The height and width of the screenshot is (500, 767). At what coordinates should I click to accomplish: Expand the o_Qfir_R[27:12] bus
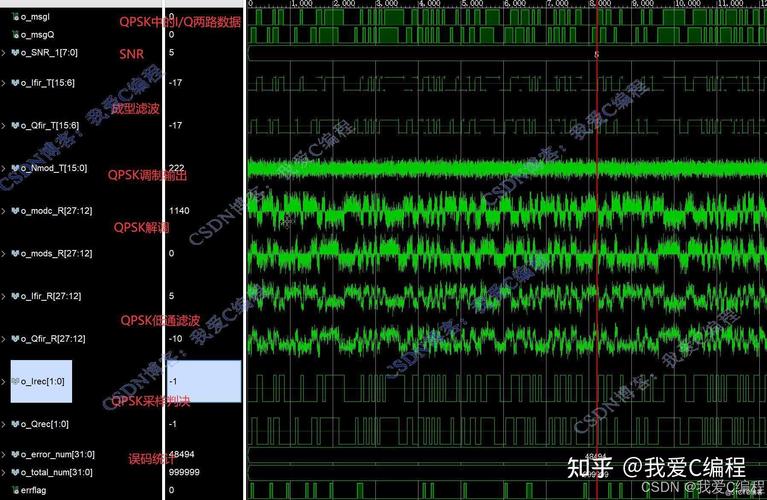(x=3, y=339)
